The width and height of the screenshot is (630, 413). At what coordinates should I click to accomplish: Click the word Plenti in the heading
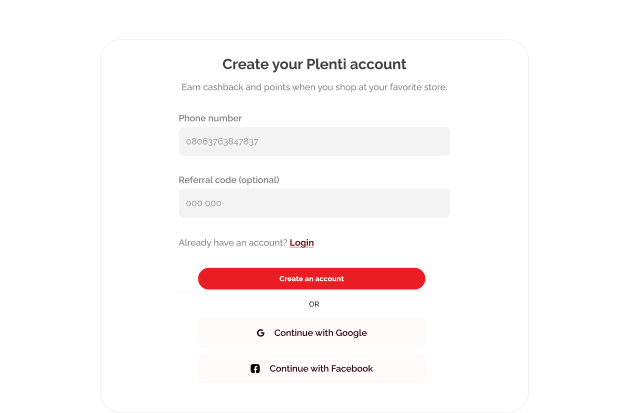click(x=326, y=64)
